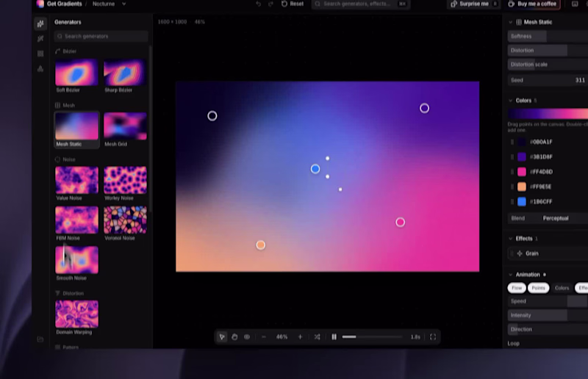Enter fullscreen with the expand icon
Viewport: 588px width, 379px height.
point(433,337)
